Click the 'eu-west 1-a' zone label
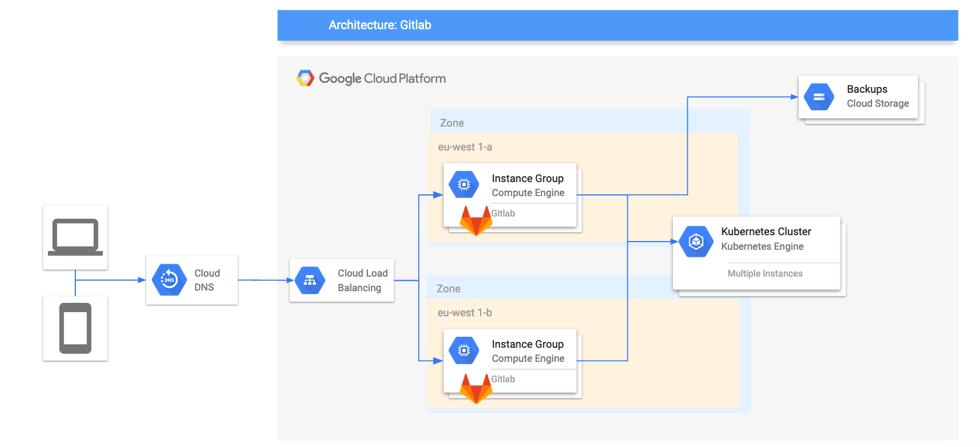 [x=465, y=147]
